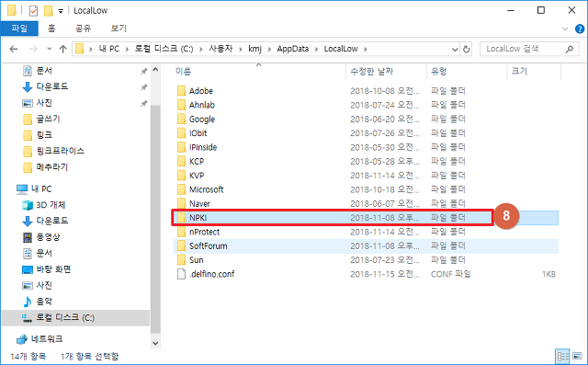
Task: Refresh the LocalLow folder view
Action: coord(466,49)
